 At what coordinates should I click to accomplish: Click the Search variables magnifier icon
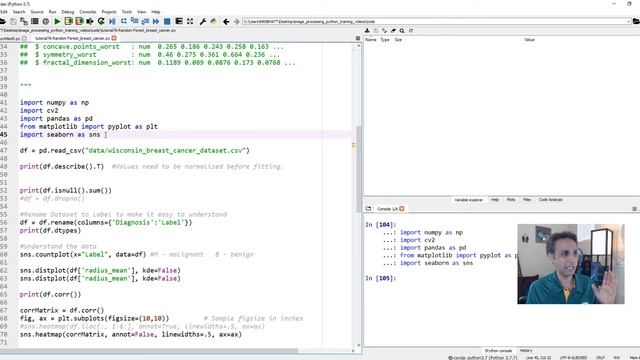point(402,31)
